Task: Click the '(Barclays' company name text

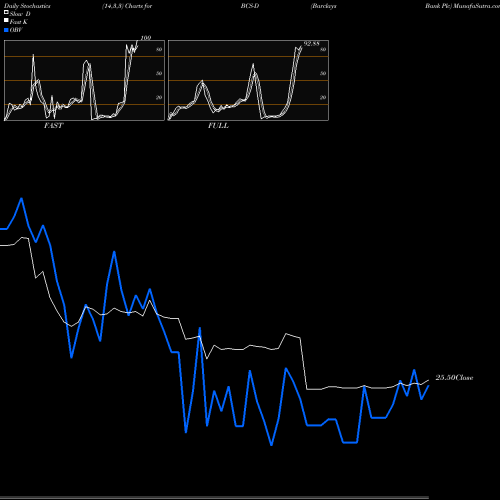Action: (x=323, y=6)
